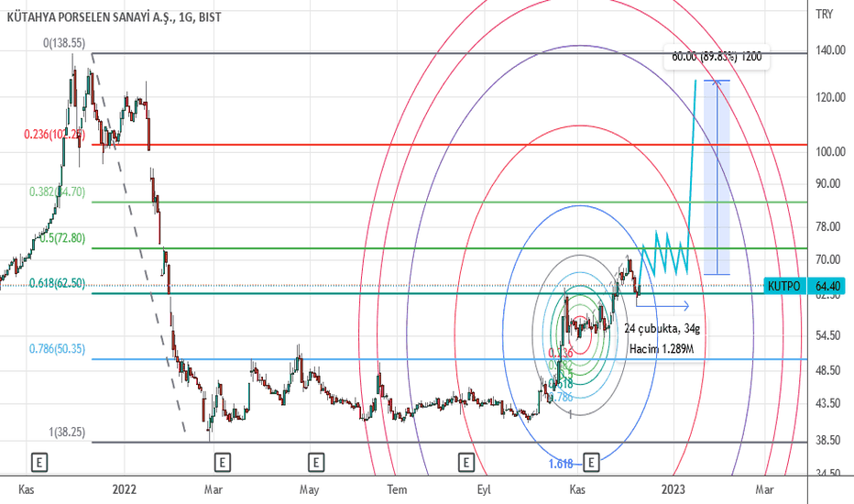Select the KUTPO symbol price tag
This screenshot has height=504, width=854.
coord(783,286)
